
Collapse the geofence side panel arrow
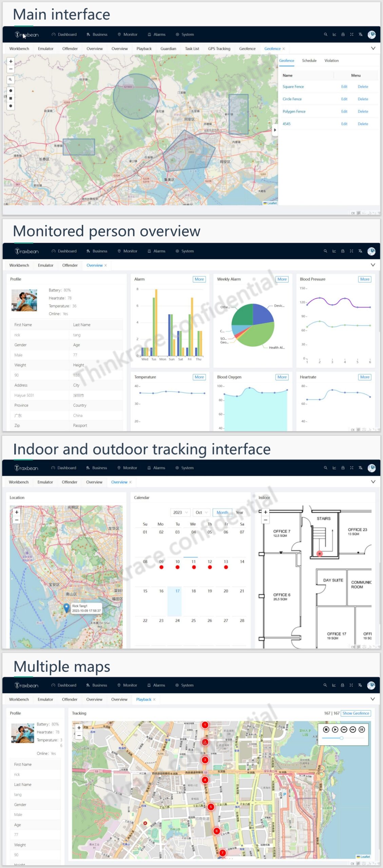(275, 130)
